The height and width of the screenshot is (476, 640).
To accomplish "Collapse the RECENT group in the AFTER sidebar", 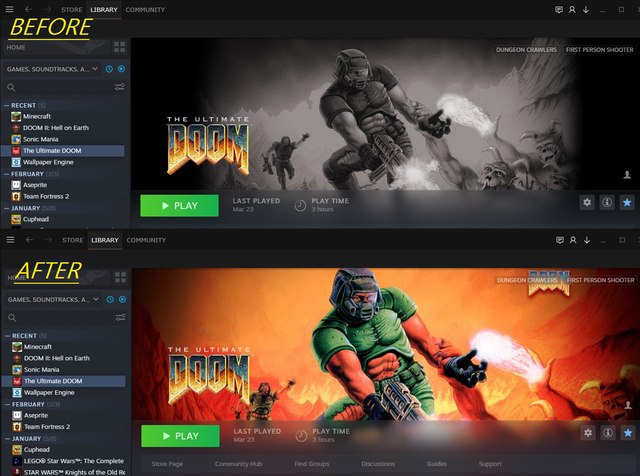I will click(x=7, y=336).
